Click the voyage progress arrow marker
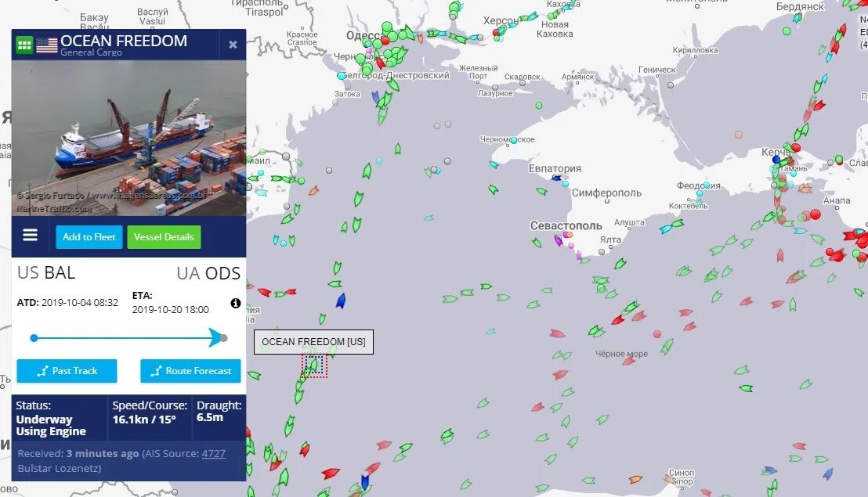The image size is (868, 497). [x=216, y=338]
